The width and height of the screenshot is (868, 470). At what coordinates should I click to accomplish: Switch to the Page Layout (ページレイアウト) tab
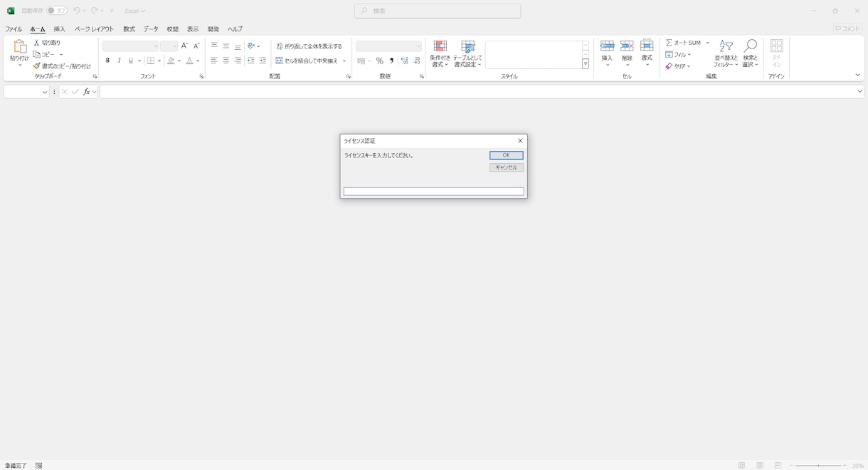(94, 29)
